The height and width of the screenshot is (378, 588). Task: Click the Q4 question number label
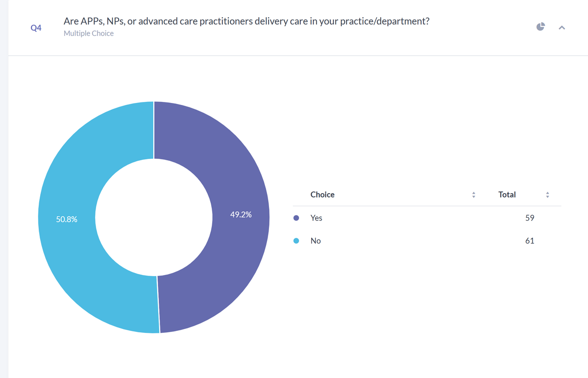pos(36,28)
